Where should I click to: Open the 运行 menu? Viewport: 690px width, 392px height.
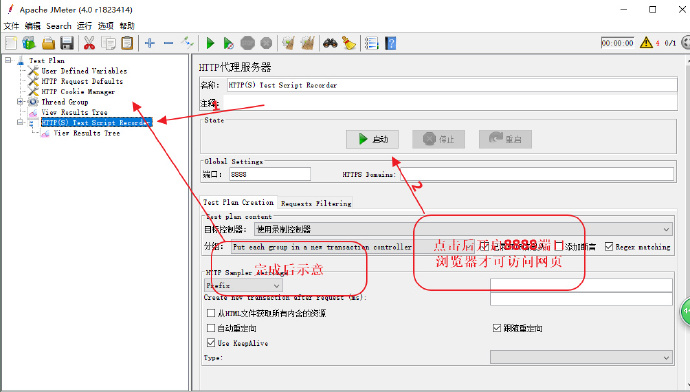coord(84,26)
